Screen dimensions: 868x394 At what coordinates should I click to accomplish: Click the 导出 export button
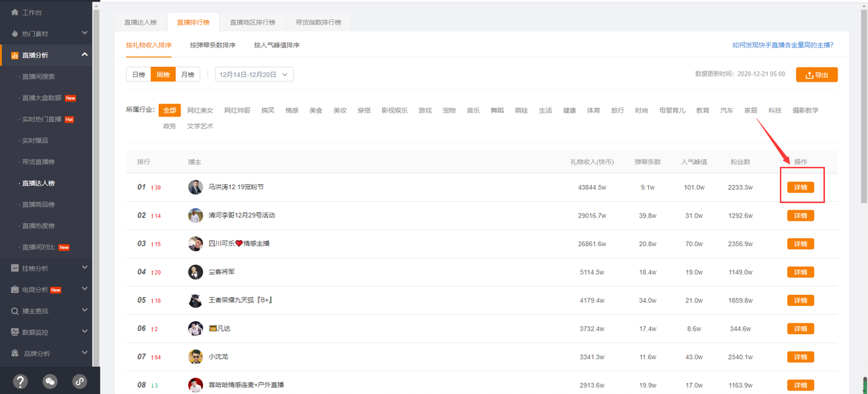816,75
